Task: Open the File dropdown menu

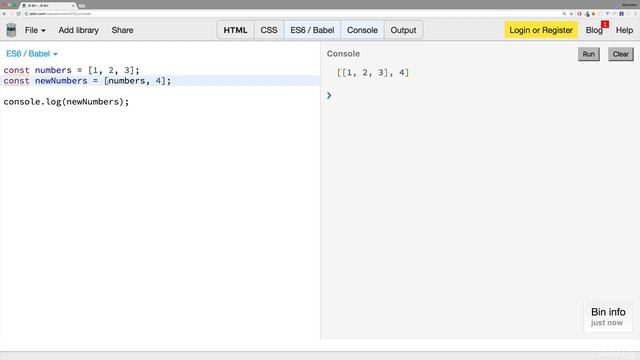Action: 35,30
